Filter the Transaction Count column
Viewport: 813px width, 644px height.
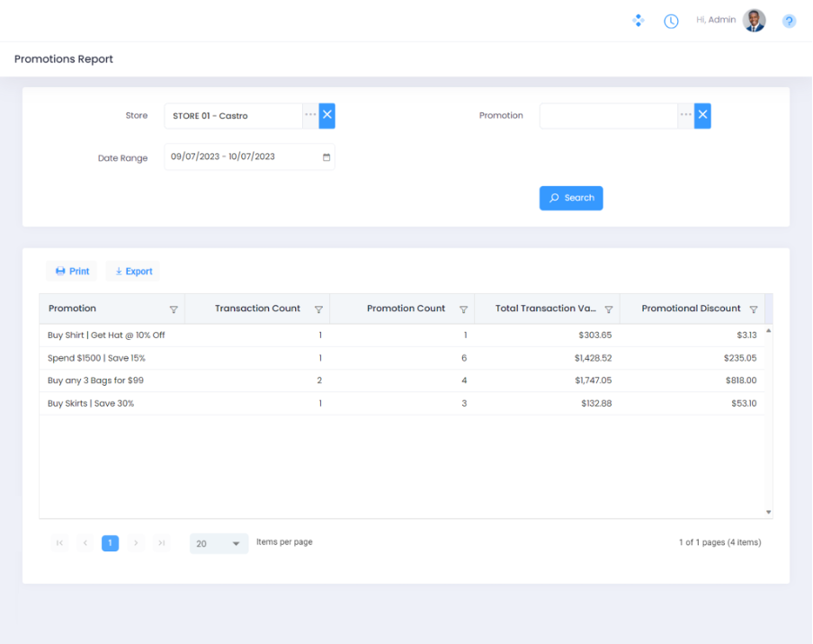[x=318, y=309]
